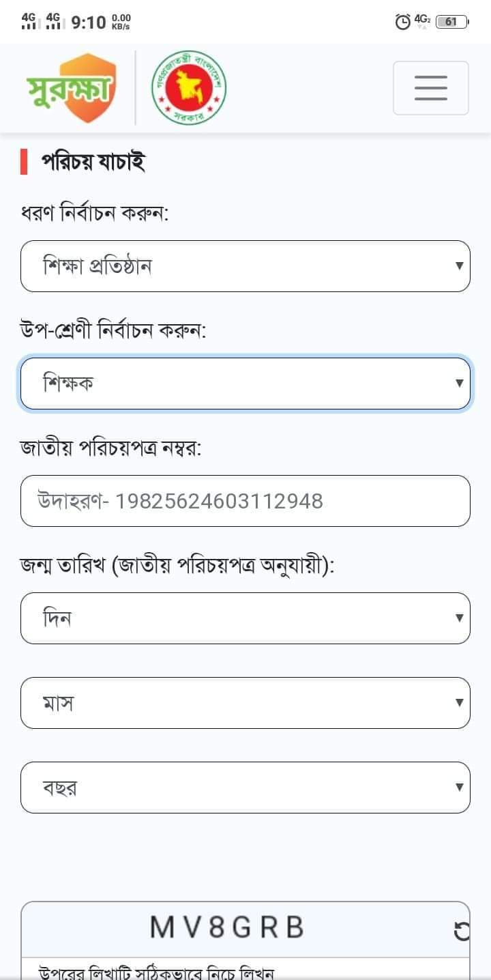Tap the data speed KB/s indicator
The height and width of the screenshot is (980, 491).
point(121,22)
